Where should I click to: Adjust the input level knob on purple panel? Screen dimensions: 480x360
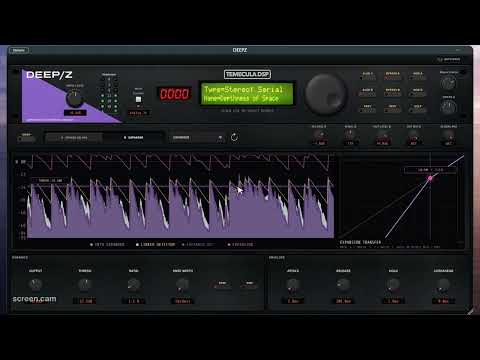[74, 98]
